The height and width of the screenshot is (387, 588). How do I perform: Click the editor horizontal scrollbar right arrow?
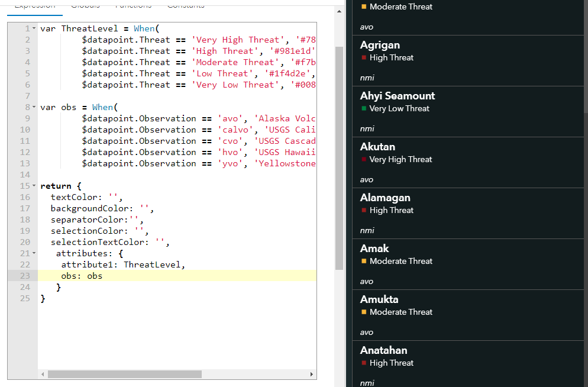(311, 374)
